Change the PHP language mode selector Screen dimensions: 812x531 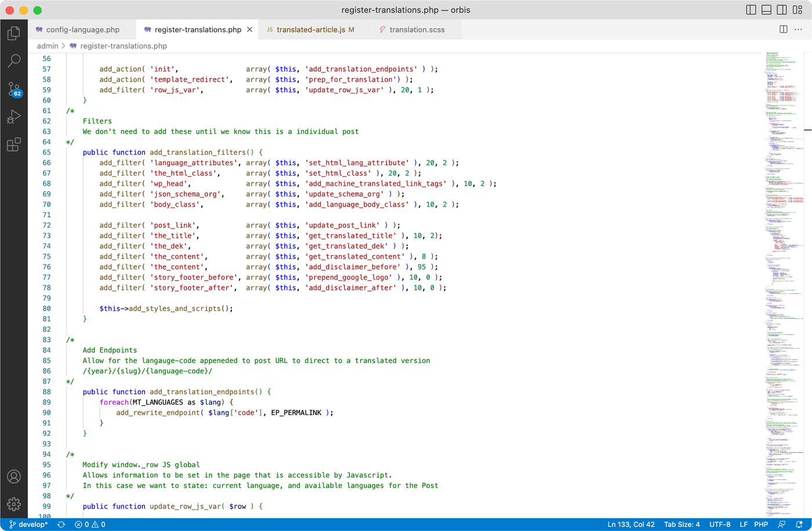[x=761, y=525]
